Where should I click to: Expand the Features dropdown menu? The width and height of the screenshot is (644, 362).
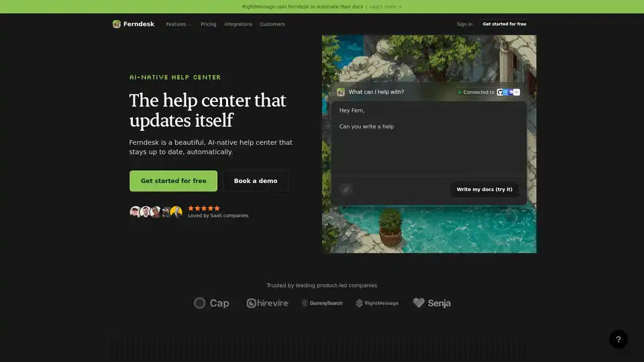coord(178,24)
